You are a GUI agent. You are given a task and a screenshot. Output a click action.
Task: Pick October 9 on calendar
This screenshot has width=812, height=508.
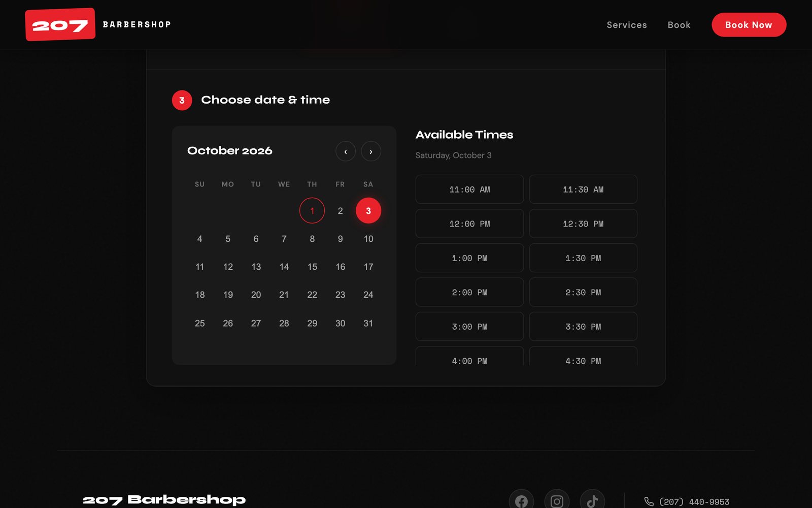340,239
